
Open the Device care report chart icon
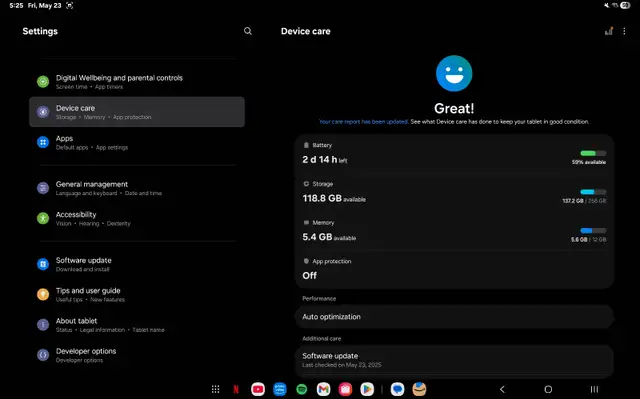(609, 31)
